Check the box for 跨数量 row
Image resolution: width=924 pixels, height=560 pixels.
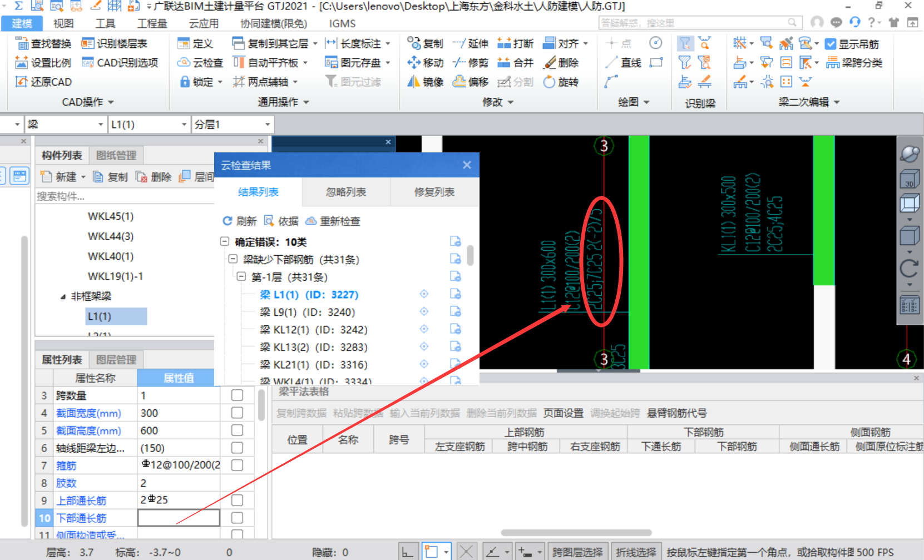click(x=237, y=395)
